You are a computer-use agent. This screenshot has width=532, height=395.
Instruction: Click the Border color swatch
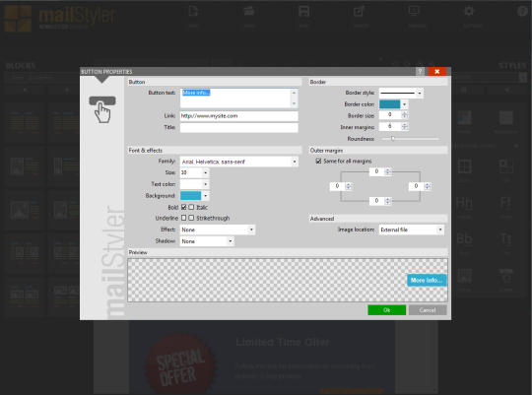tap(390, 104)
